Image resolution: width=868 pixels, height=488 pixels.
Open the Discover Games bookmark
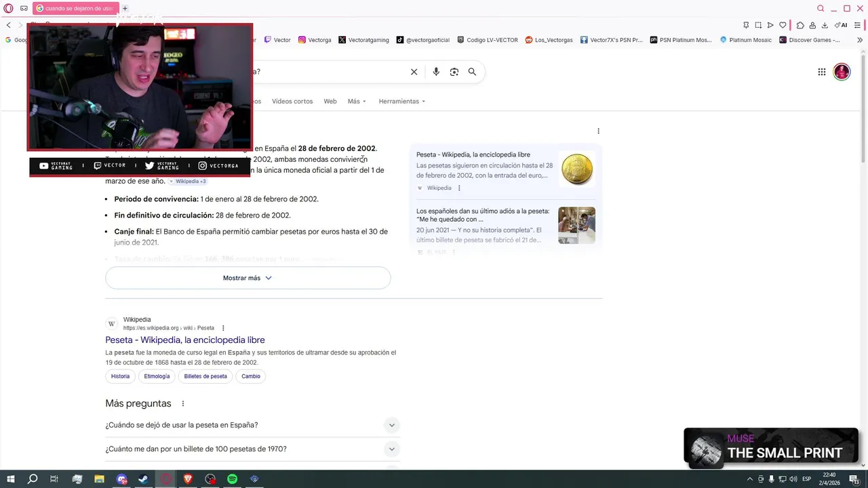point(810,40)
